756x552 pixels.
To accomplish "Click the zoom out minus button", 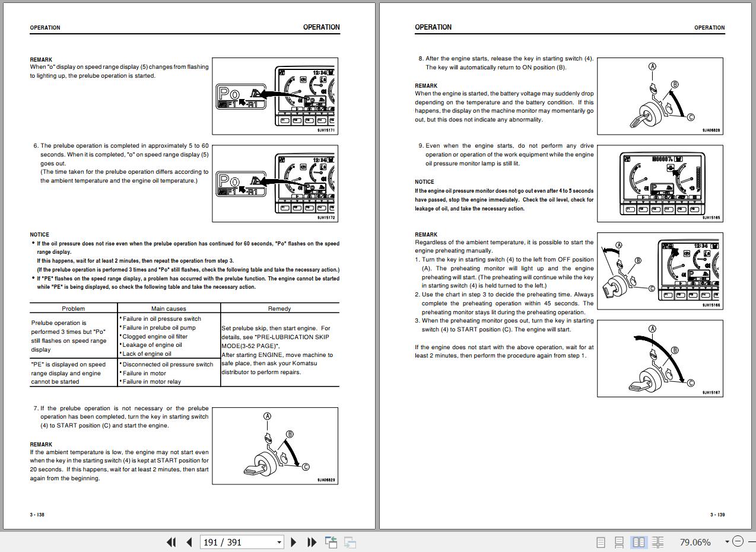I will pos(738,541).
